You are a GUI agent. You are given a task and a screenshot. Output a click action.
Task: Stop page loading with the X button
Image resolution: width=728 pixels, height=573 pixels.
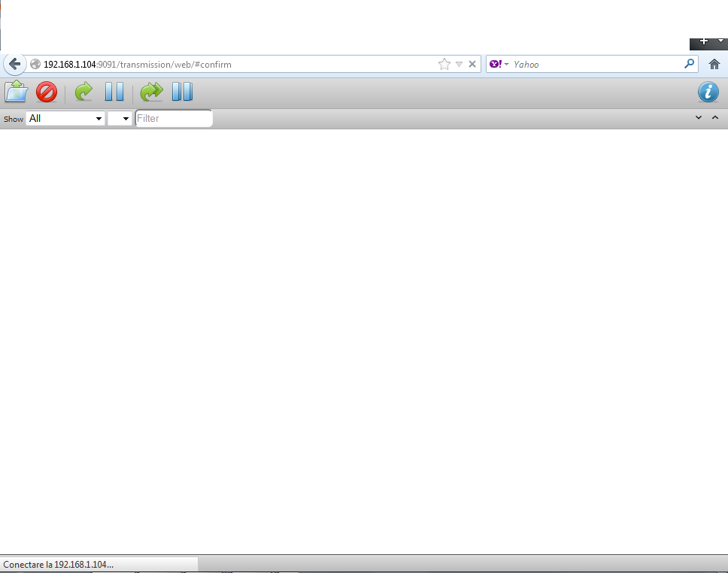pos(472,65)
